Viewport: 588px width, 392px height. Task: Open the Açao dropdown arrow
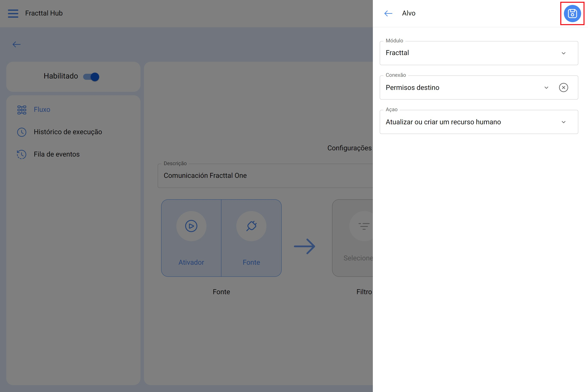[563, 122]
